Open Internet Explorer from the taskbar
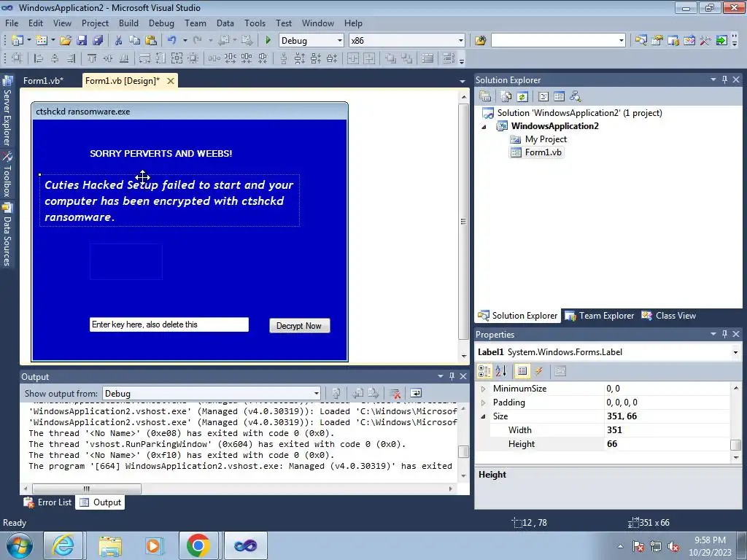 pos(63,545)
